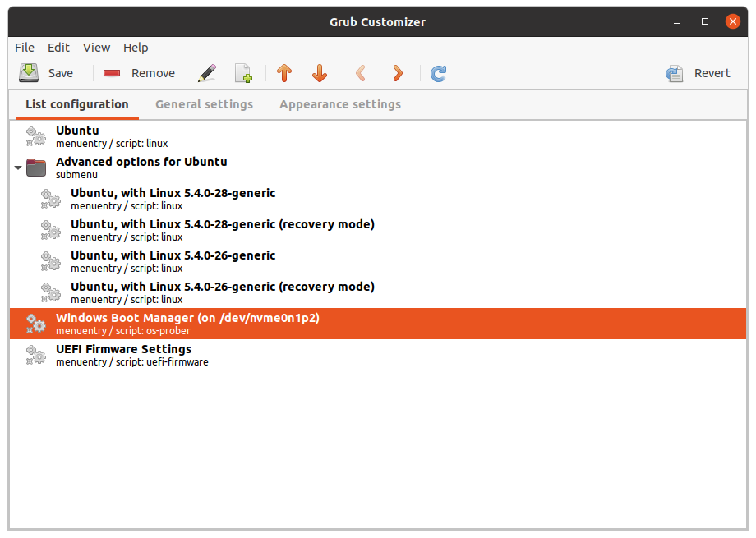Click 'menuentry / script: os-prober' subtitle
This screenshot has height=538, width=756.
tap(123, 331)
